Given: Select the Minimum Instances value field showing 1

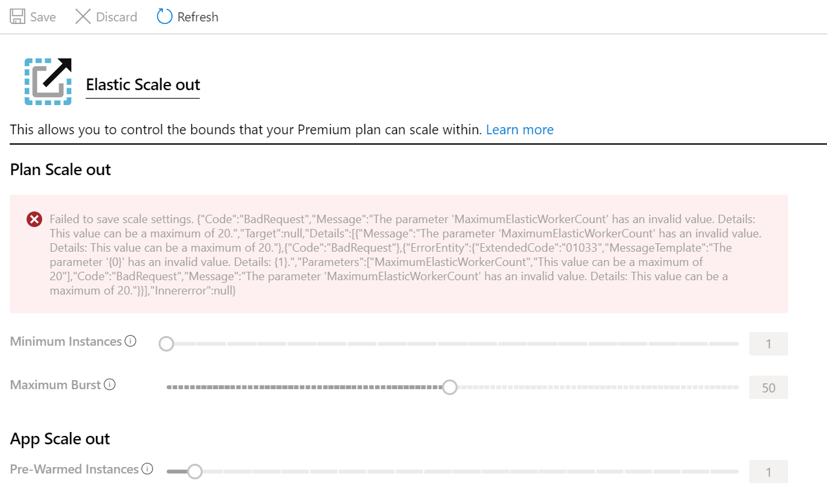Looking at the screenshot, I should tap(768, 343).
